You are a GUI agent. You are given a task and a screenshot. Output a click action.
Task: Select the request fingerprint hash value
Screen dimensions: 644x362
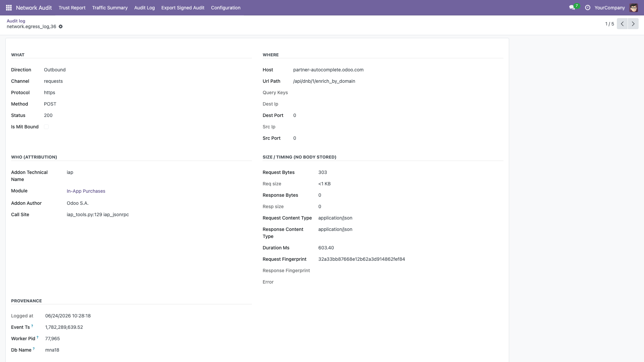pos(362,259)
